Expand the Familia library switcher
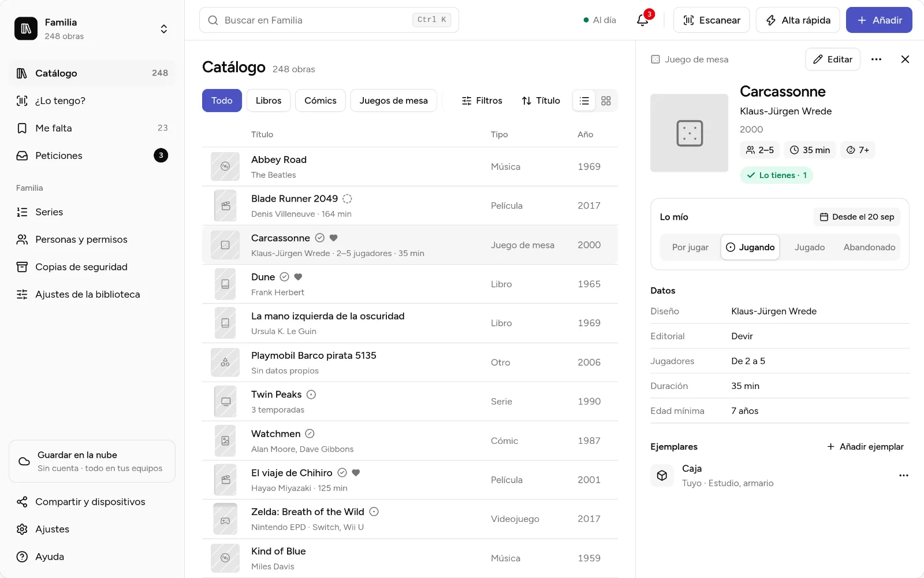The image size is (924, 578). point(164,29)
